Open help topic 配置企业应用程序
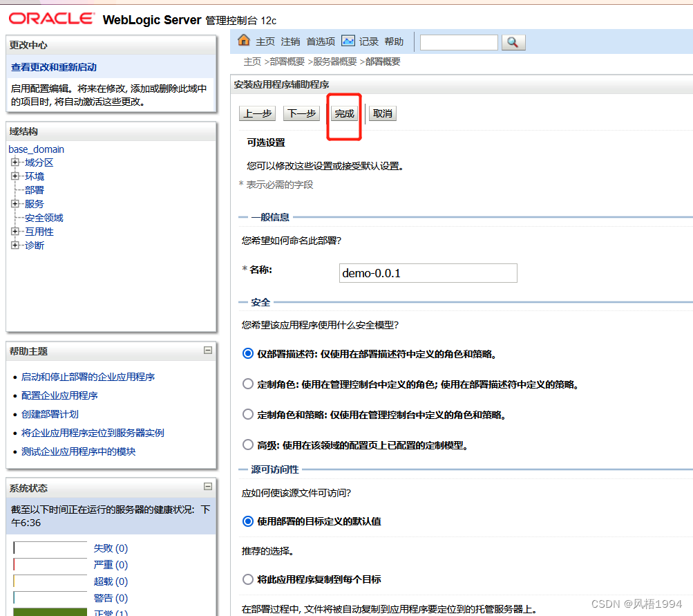The image size is (693, 616). [59, 395]
